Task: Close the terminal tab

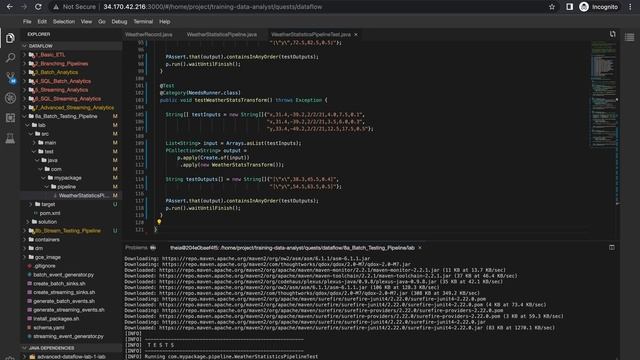Action: coord(420,248)
